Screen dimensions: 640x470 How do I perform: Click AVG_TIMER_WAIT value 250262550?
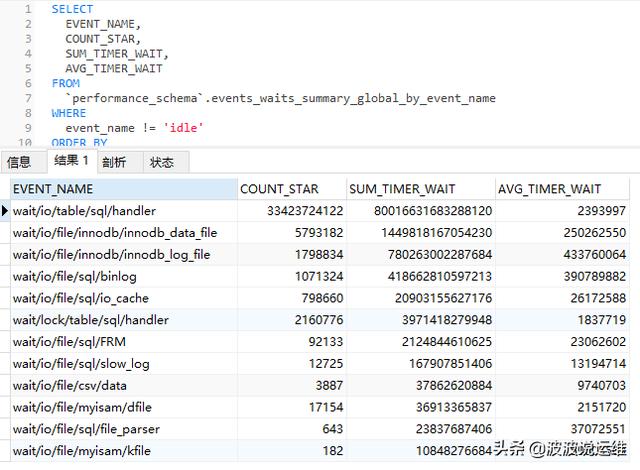click(x=595, y=233)
